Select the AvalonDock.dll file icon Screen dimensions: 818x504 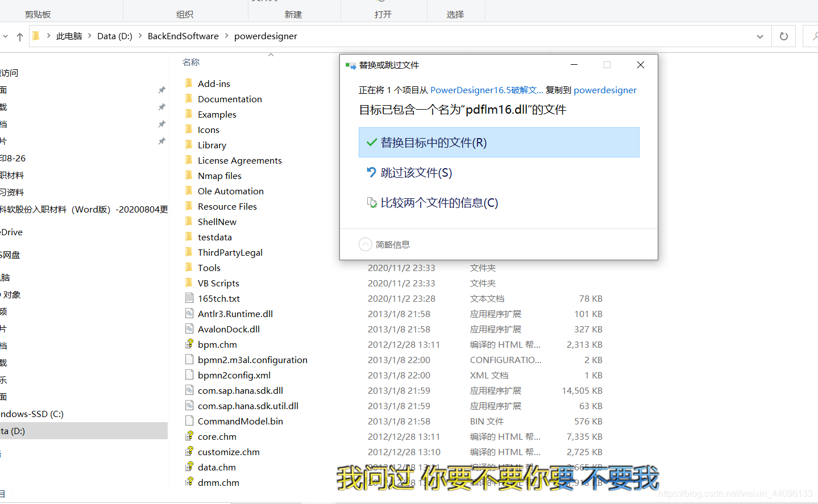click(x=189, y=328)
